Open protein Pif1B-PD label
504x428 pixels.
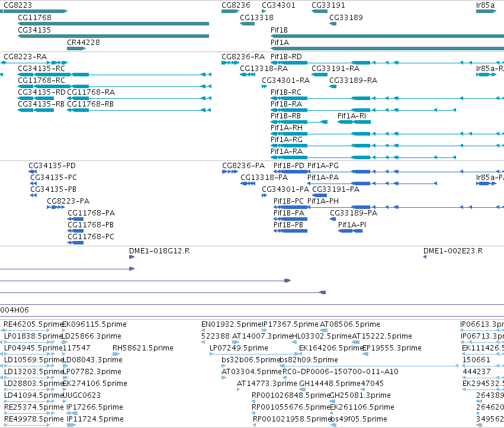(x=288, y=166)
